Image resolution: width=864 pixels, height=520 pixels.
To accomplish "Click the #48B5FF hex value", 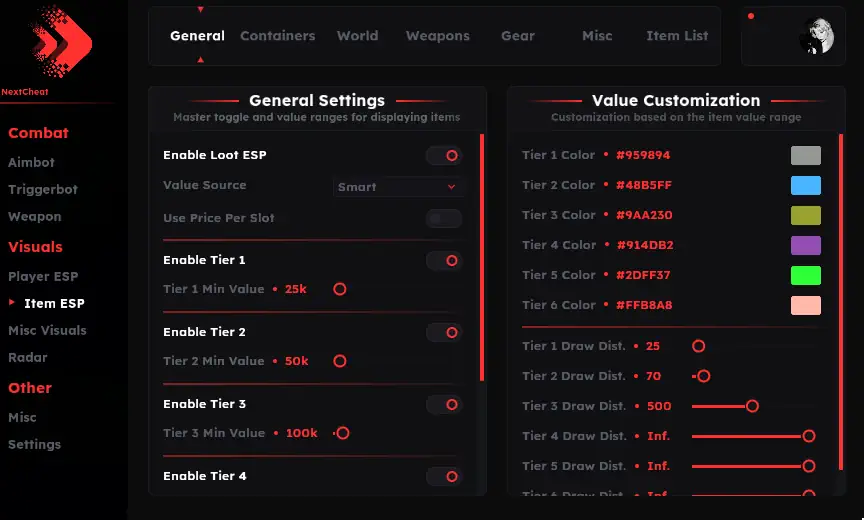I will pyautogui.click(x=644, y=185).
